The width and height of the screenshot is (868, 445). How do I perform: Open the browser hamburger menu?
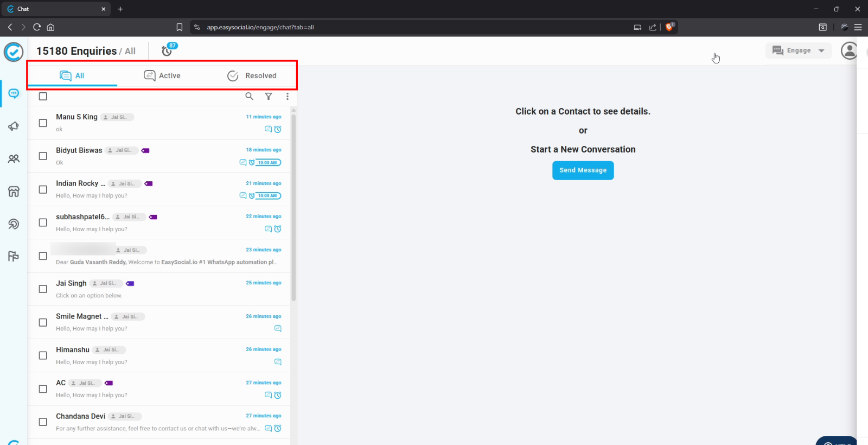tap(858, 27)
